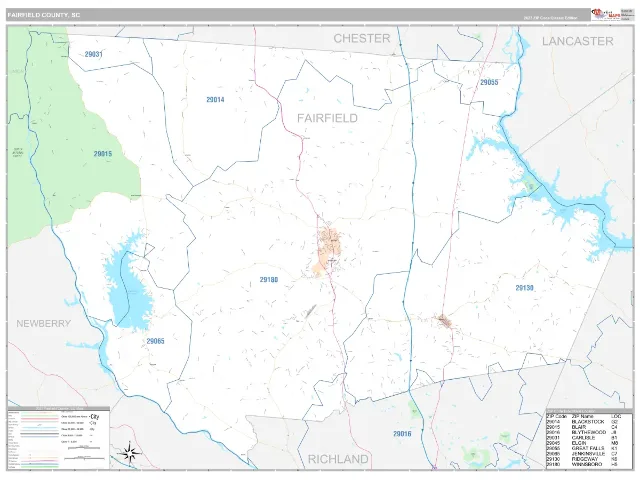Click the 29015 ZIP label on map
Viewport: 640px width, 480px height.
tap(102, 154)
